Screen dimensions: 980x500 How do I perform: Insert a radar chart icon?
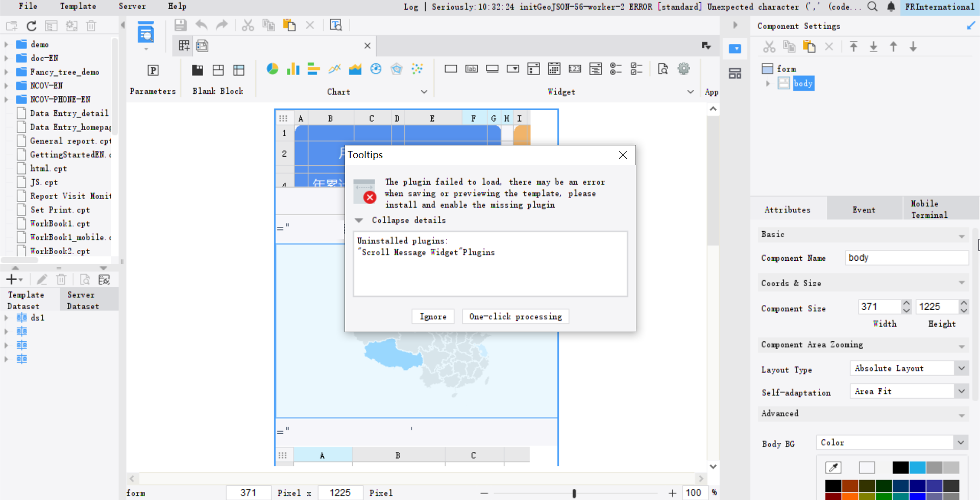click(x=397, y=69)
